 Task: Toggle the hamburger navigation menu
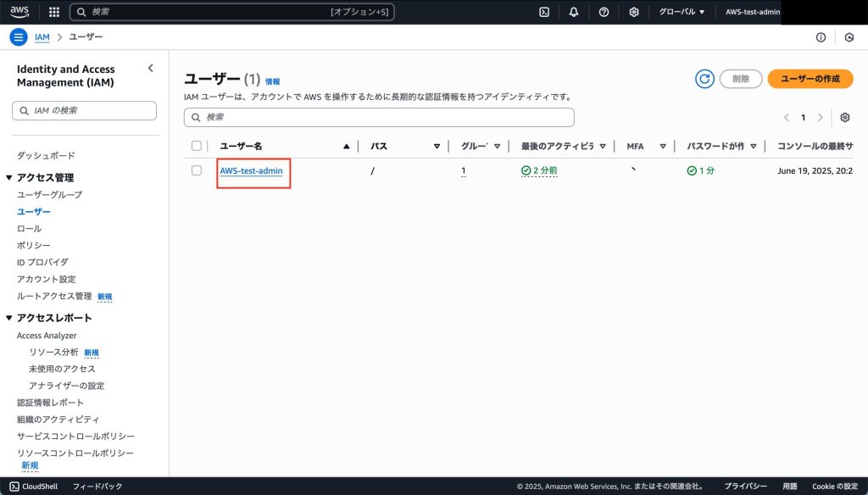click(19, 37)
